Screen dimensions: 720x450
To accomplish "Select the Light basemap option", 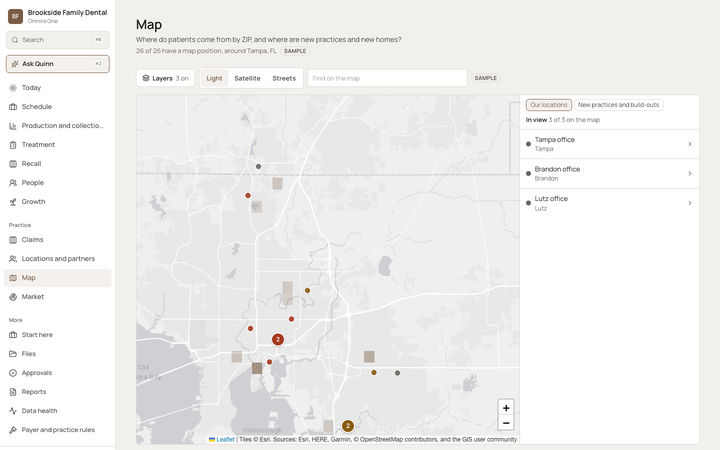I will pos(214,78).
